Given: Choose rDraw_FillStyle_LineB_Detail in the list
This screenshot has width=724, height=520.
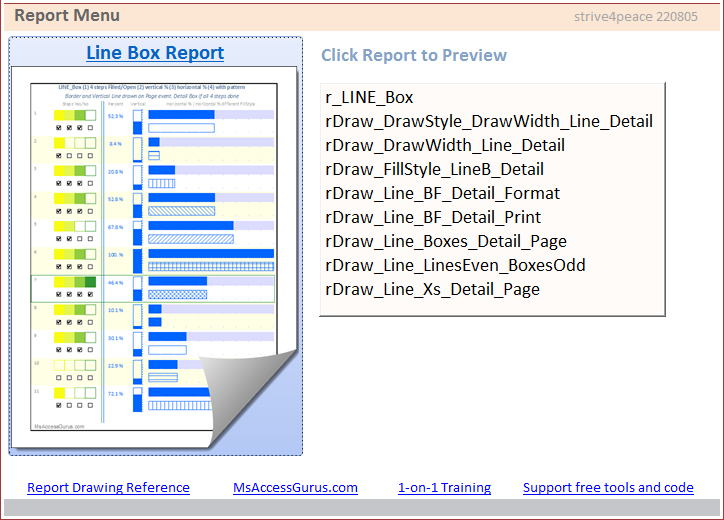Looking at the screenshot, I should pos(492,169).
